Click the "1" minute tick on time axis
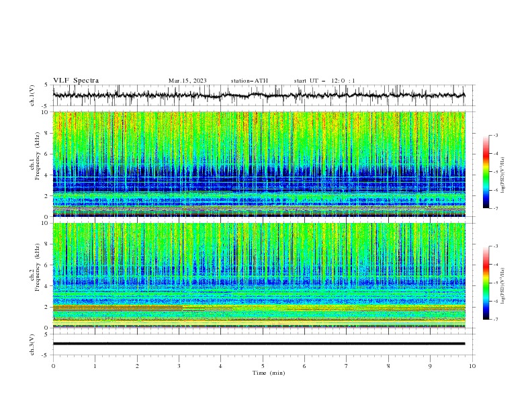The height and width of the screenshot is (411, 532). tap(95, 366)
